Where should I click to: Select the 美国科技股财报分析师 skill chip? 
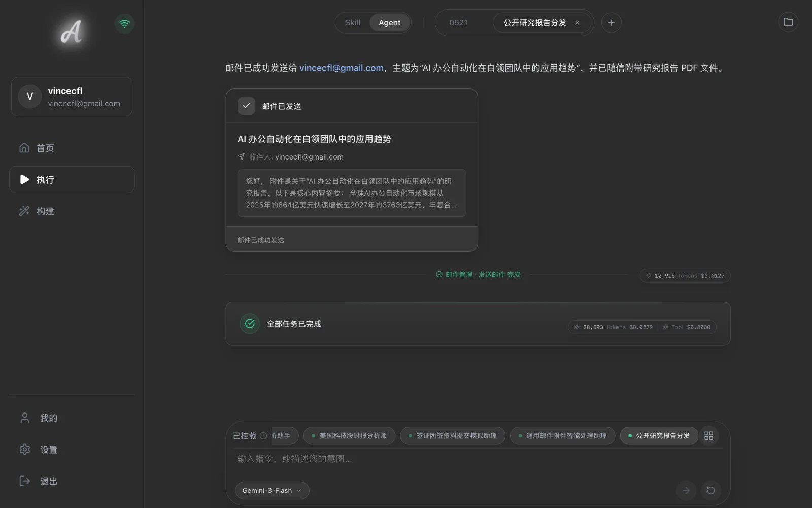349,436
